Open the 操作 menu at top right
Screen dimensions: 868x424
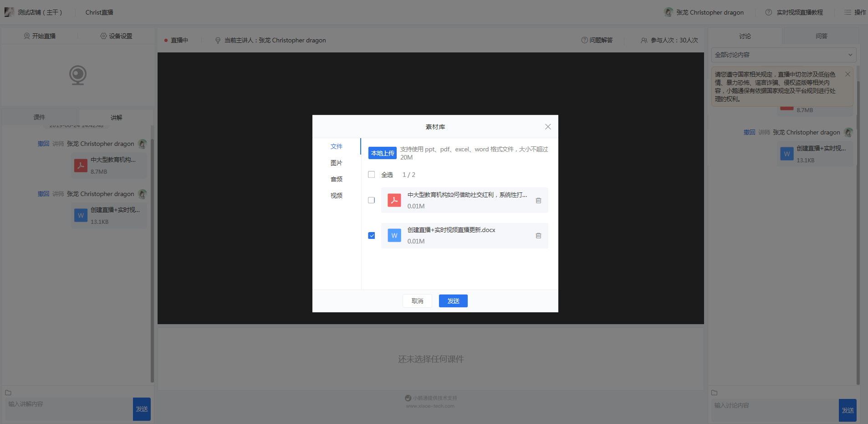pos(855,12)
